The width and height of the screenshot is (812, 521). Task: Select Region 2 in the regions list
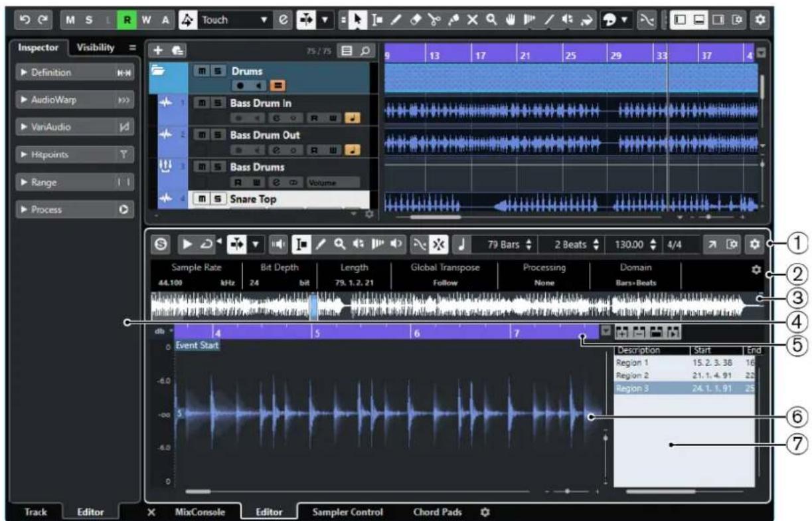pyautogui.click(x=683, y=375)
